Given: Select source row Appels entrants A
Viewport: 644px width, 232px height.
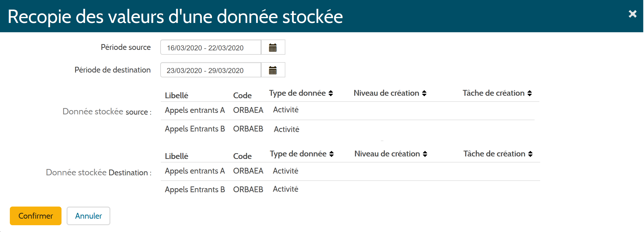Looking at the screenshot, I should [x=195, y=110].
